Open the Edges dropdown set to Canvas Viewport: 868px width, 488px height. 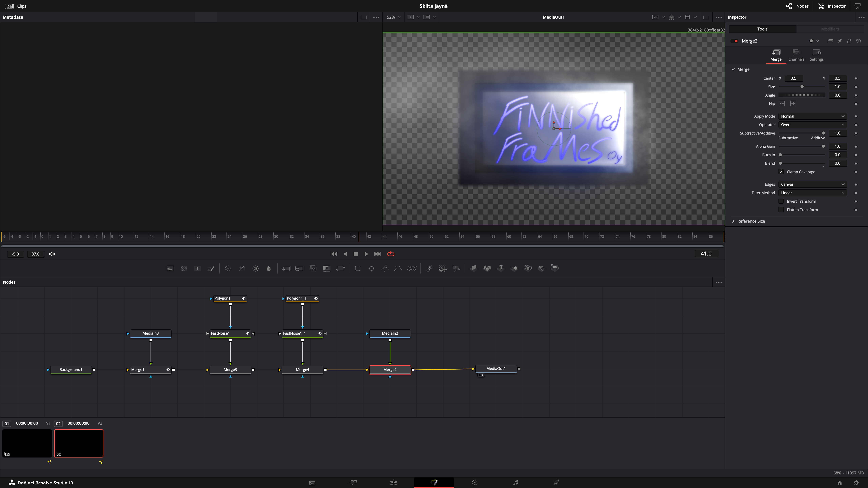point(812,184)
